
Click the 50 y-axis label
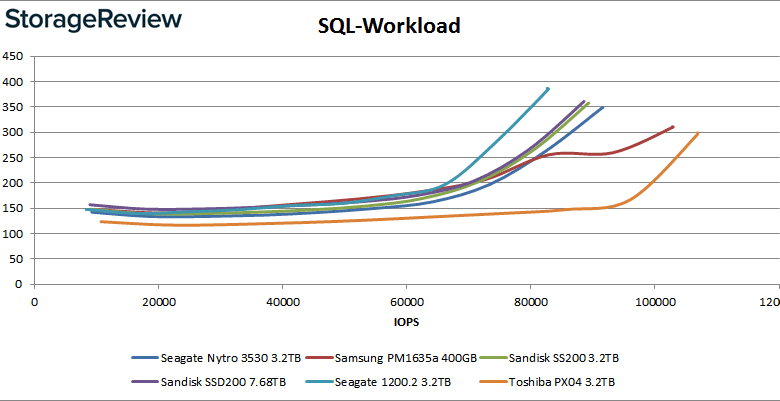16,259
